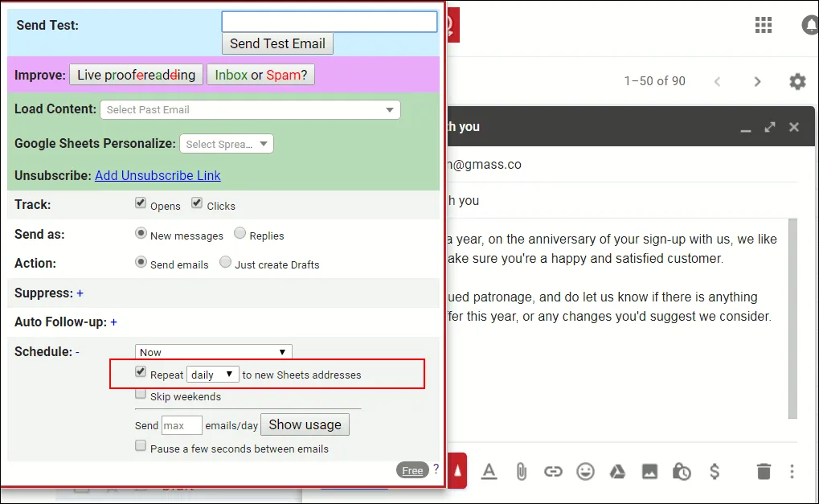
Task: Insert files using Google Drive icon
Action: [x=617, y=472]
